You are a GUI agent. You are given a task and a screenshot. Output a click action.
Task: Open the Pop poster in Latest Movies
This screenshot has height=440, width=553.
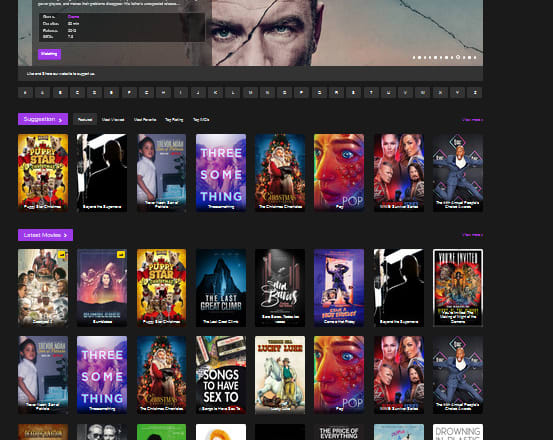pos(339,374)
